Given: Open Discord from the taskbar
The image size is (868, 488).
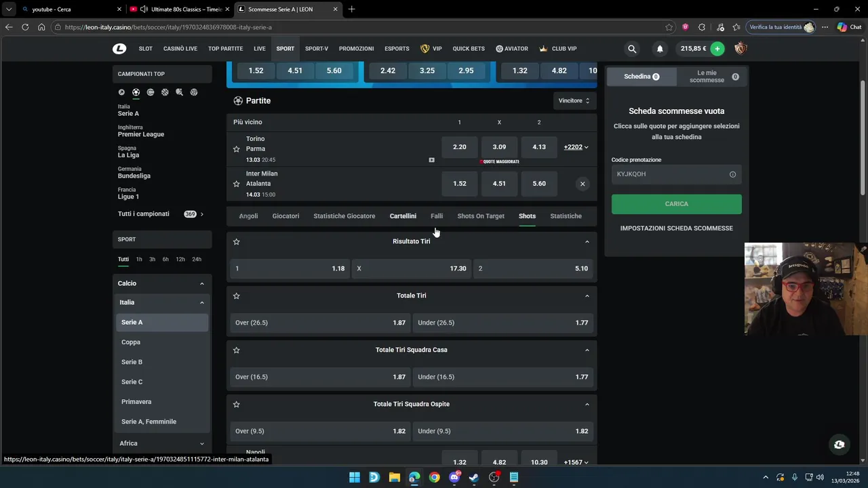Looking at the screenshot, I should tap(454, 477).
